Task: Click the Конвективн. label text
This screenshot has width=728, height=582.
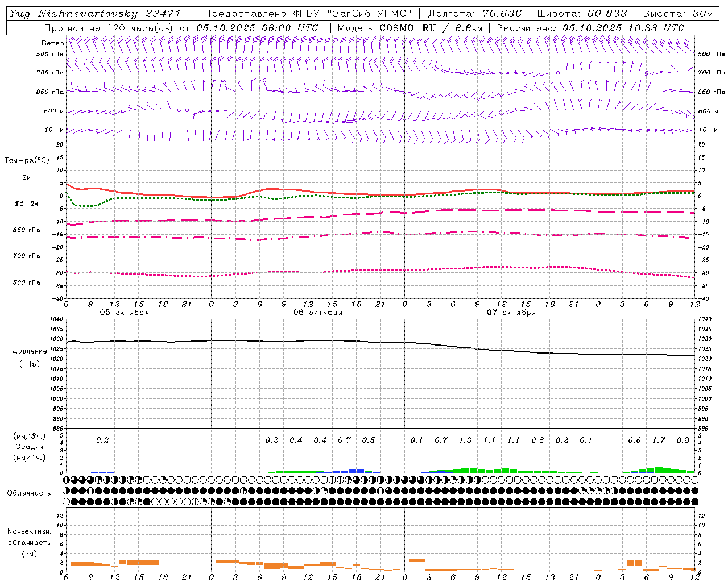Action: tap(29, 531)
